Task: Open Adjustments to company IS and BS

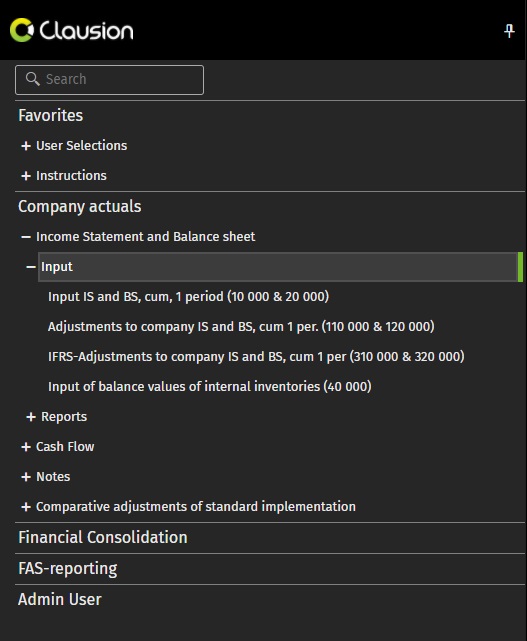Action: click(241, 327)
